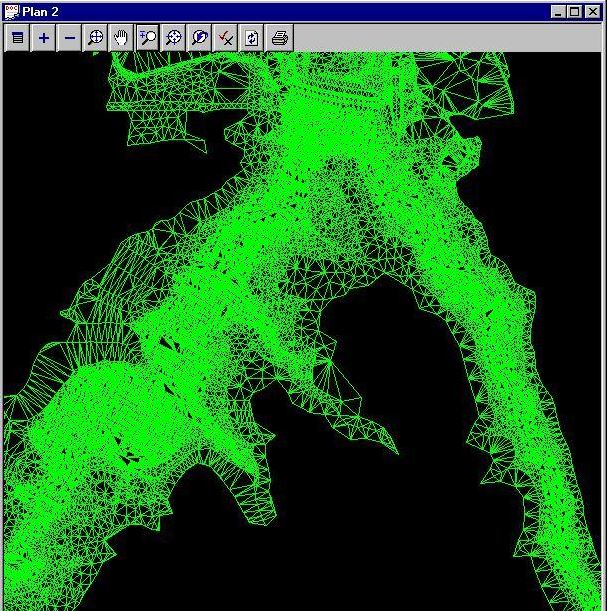Select the zoom-to-extents magnifier with arrows
This screenshot has height=611, width=607.
95,38
